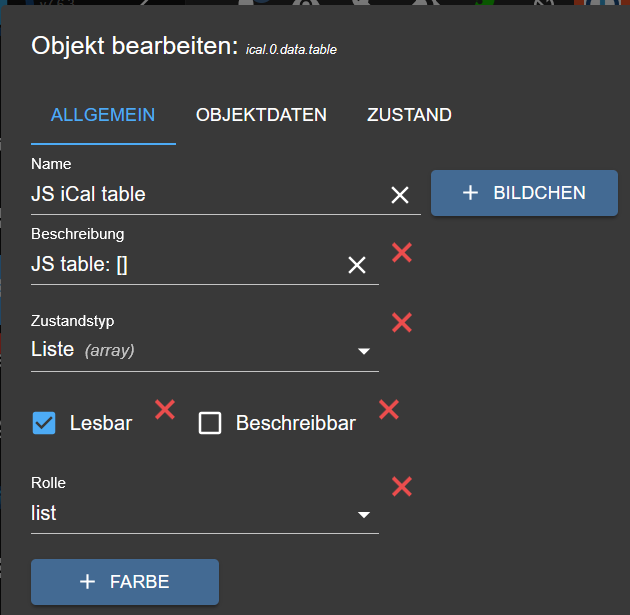This screenshot has height=615, width=630.
Task: Remove the Rolle attribute via red X
Action: 402,486
